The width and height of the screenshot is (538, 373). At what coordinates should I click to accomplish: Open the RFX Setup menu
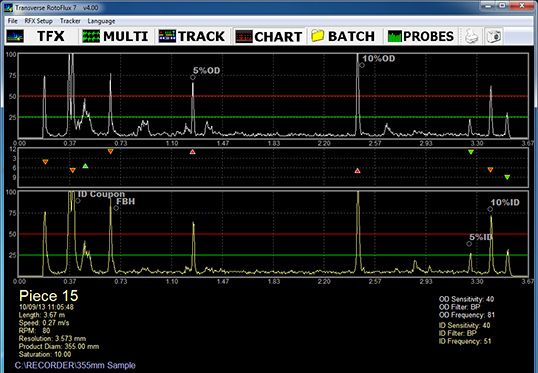pos(38,21)
